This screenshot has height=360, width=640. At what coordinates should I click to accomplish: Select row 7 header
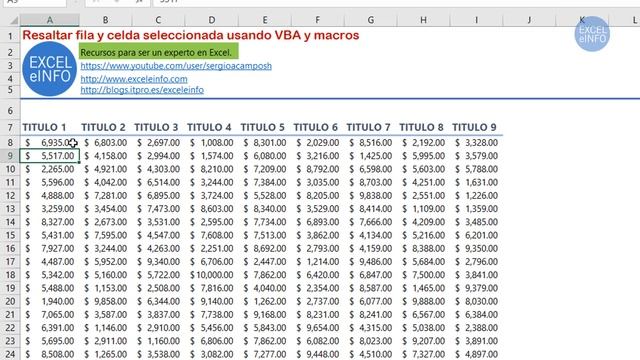[10, 127]
